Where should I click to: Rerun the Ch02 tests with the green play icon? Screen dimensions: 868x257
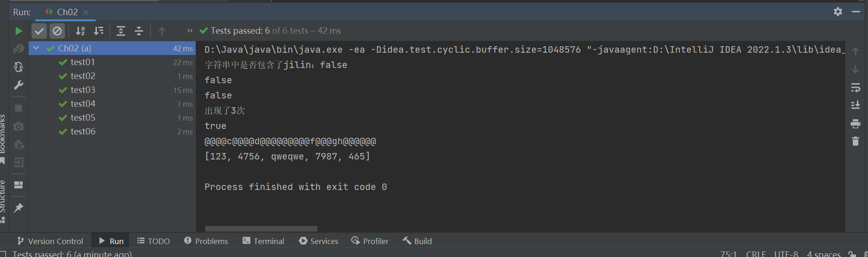click(18, 31)
